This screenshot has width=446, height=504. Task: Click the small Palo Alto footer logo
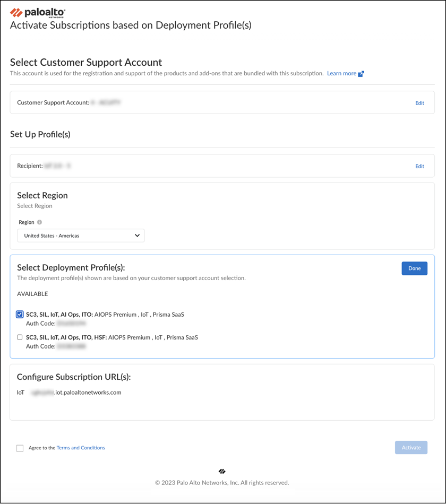pyautogui.click(x=222, y=471)
